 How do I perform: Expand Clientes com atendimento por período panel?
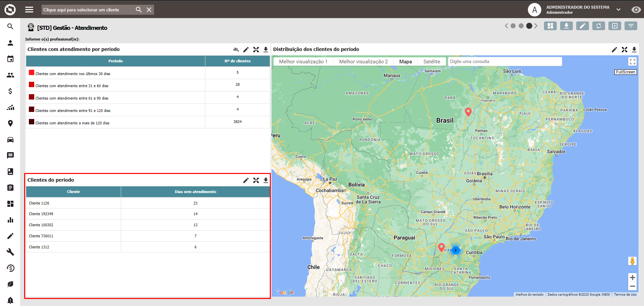tap(256, 50)
